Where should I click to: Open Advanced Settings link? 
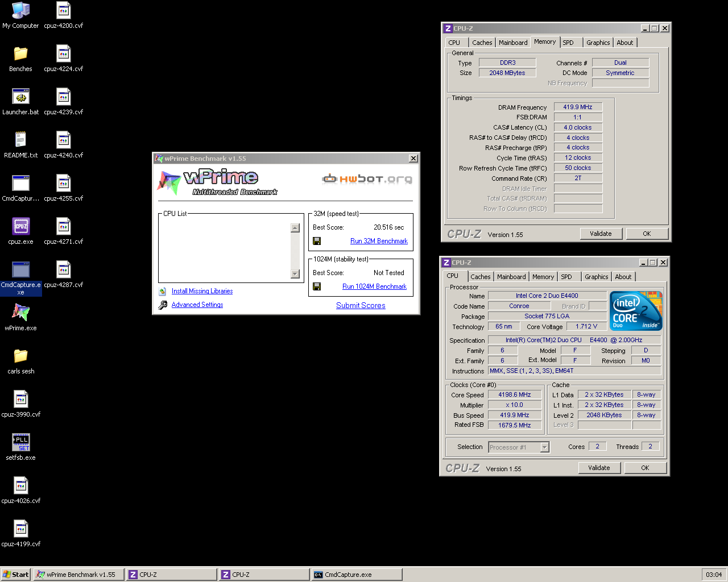click(197, 305)
